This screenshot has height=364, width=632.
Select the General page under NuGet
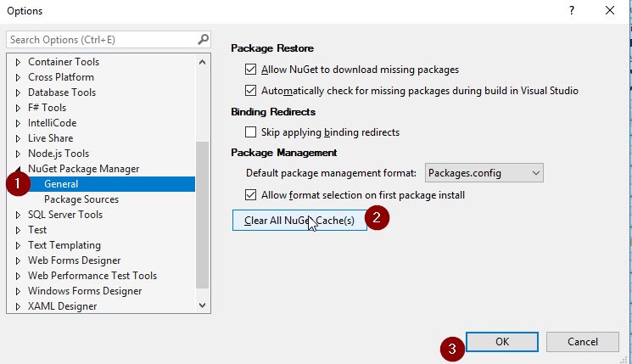pyautogui.click(x=61, y=184)
